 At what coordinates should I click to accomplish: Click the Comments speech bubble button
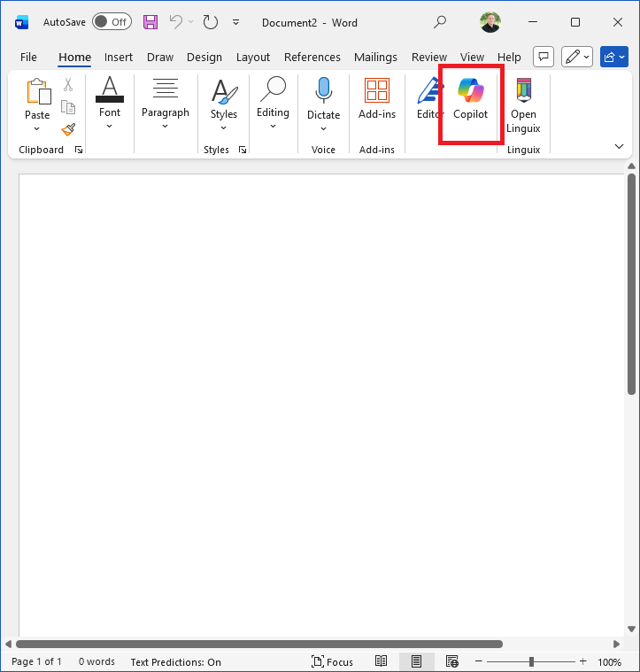click(544, 57)
